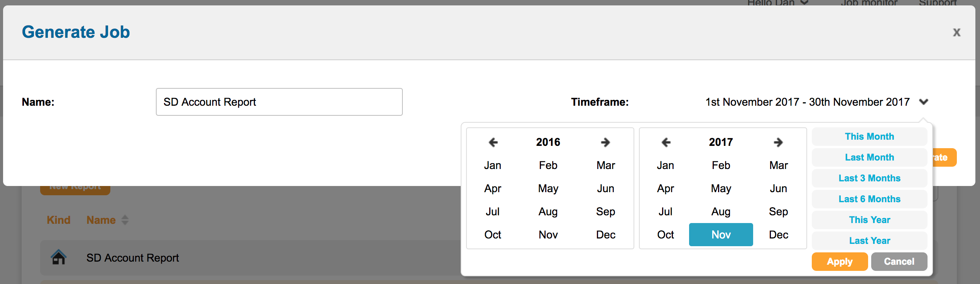The image size is (980, 284).
Task: Expand the Timeframe dropdown chevron
Action: coord(924,102)
